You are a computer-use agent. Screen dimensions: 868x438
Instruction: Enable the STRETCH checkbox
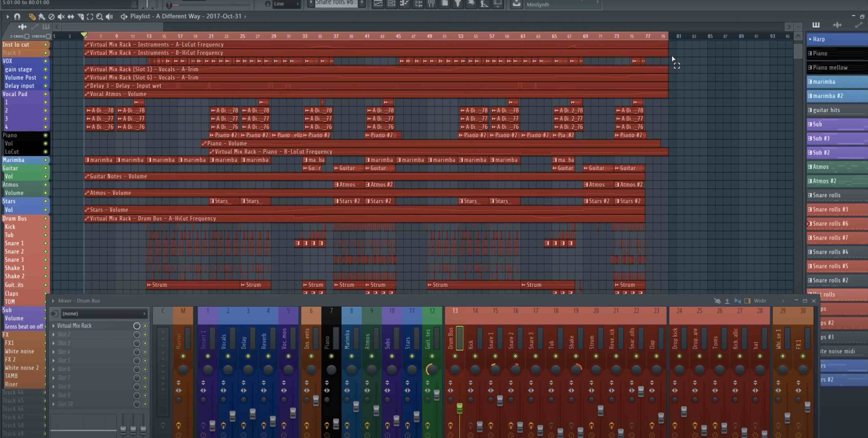(x=48, y=36)
